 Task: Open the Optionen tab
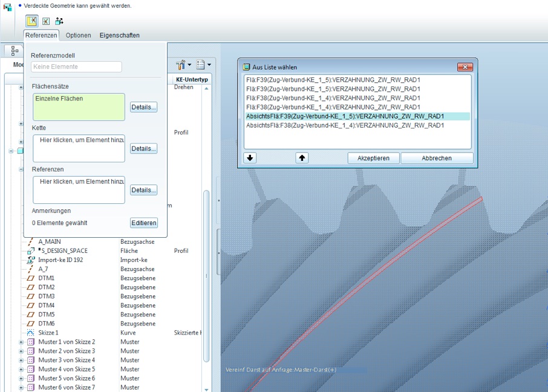[x=78, y=35]
